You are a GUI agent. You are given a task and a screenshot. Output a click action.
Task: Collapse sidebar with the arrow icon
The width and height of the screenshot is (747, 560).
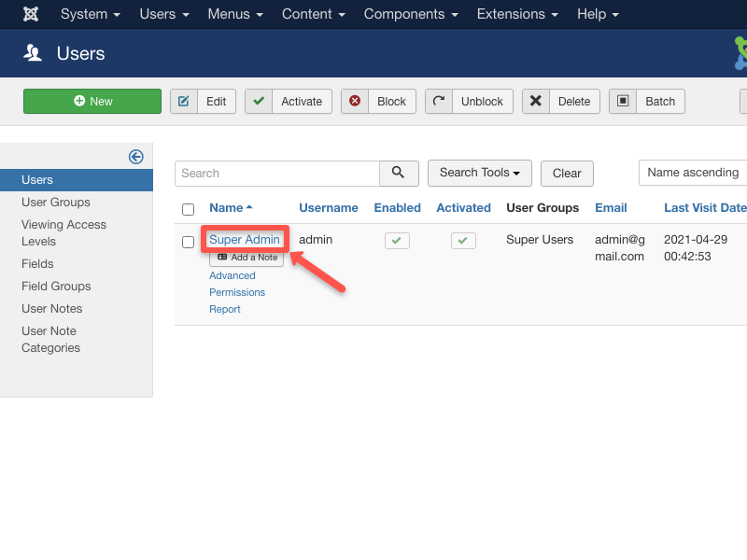(x=136, y=157)
